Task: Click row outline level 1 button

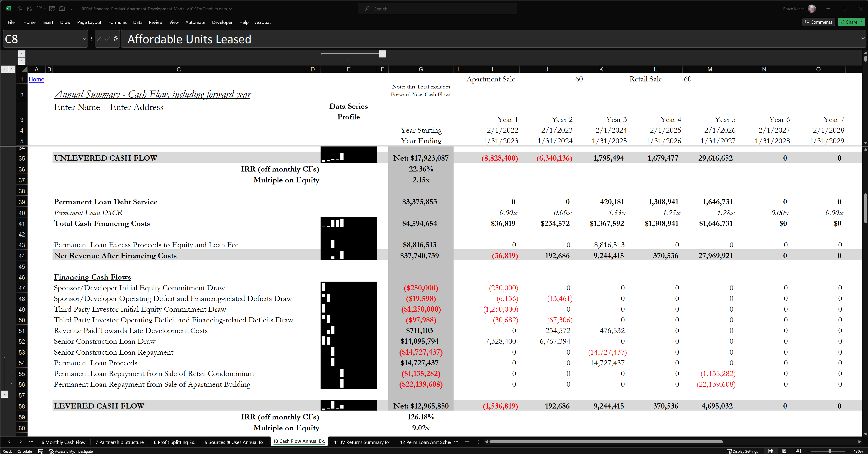Action: point(4,69)
